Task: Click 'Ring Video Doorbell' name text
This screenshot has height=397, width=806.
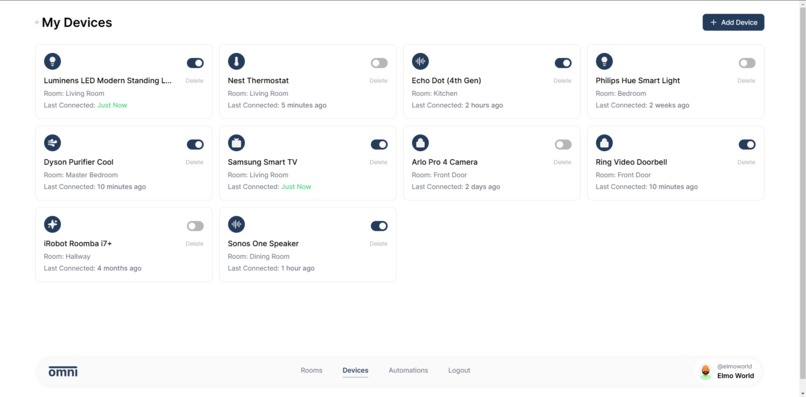Action: (631, 162)
